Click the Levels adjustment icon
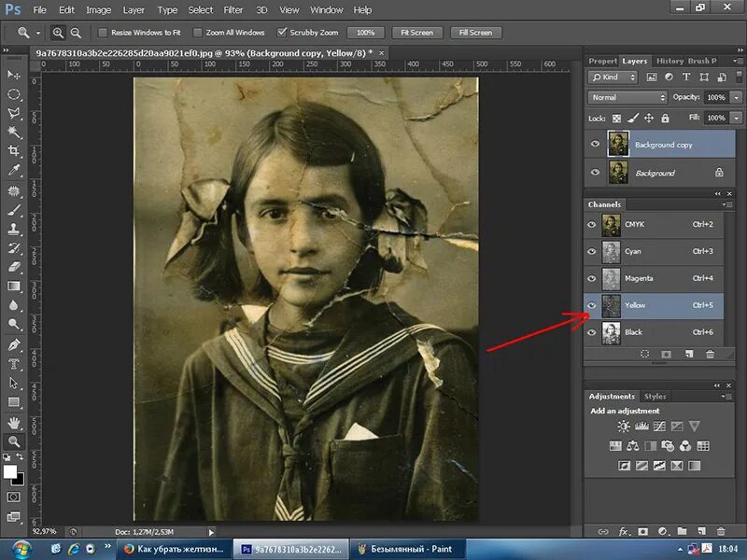This screenshot has width=747, height=560. coord(641,427)
